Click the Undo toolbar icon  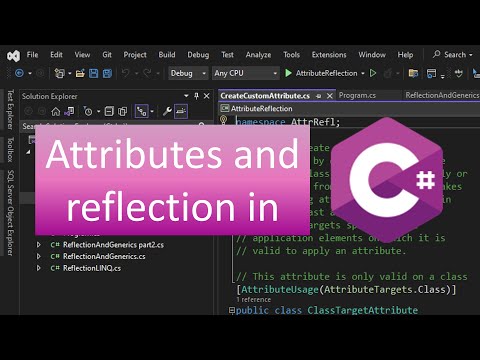125,73
